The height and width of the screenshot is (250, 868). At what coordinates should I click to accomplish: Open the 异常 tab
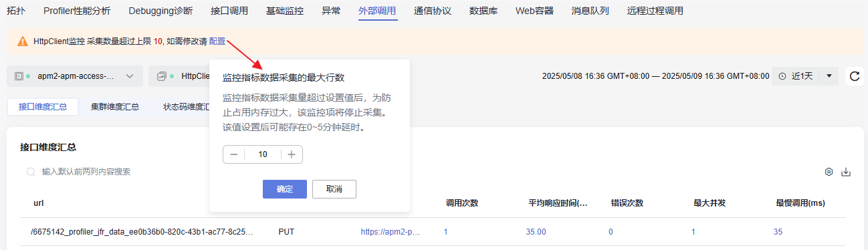coord(330,11)
